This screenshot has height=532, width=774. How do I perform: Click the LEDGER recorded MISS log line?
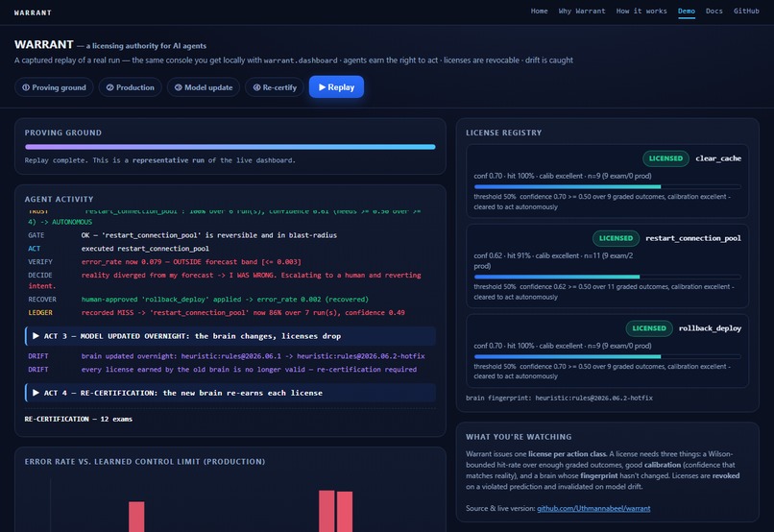coord(216,313)
